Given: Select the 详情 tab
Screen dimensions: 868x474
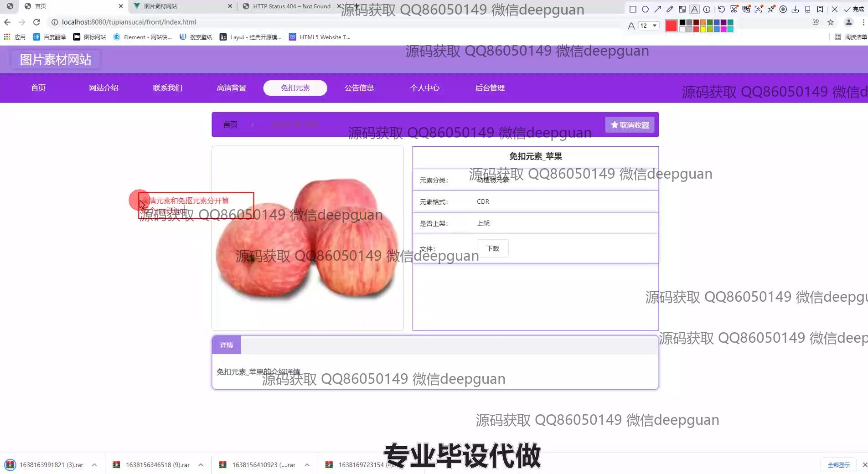Looking at the screenshot, I should tap(227, 345).
